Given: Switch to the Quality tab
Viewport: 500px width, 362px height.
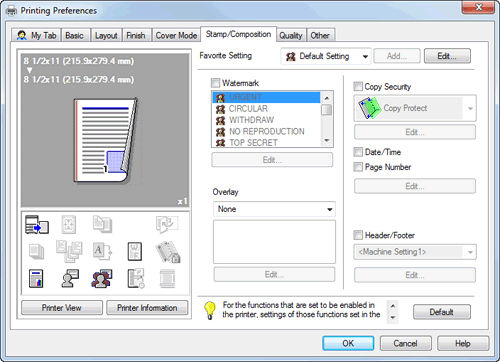Looking at the screenshot, I should coord(291,35).
